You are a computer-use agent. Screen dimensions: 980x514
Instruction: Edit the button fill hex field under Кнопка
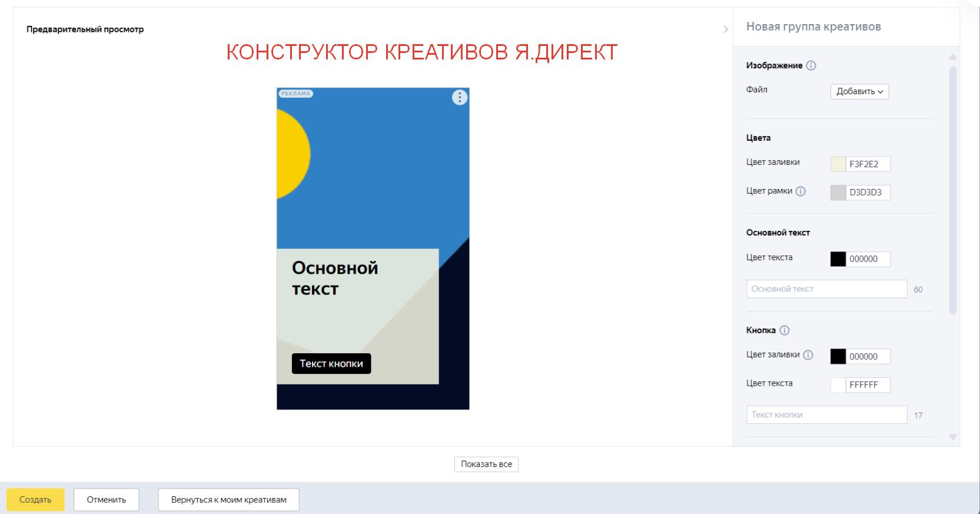(868, 356)
